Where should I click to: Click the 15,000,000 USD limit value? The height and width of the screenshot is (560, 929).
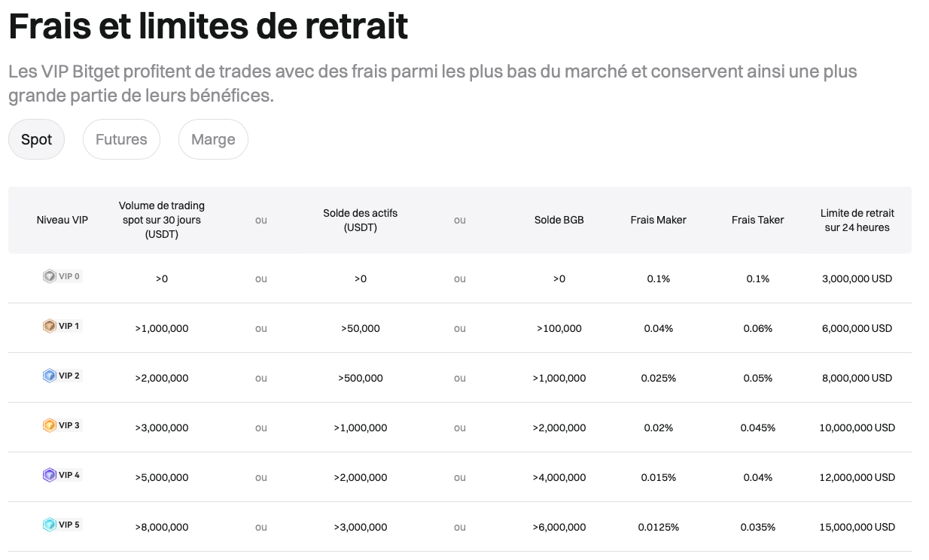pyautogui.click(x=857, y=527)
